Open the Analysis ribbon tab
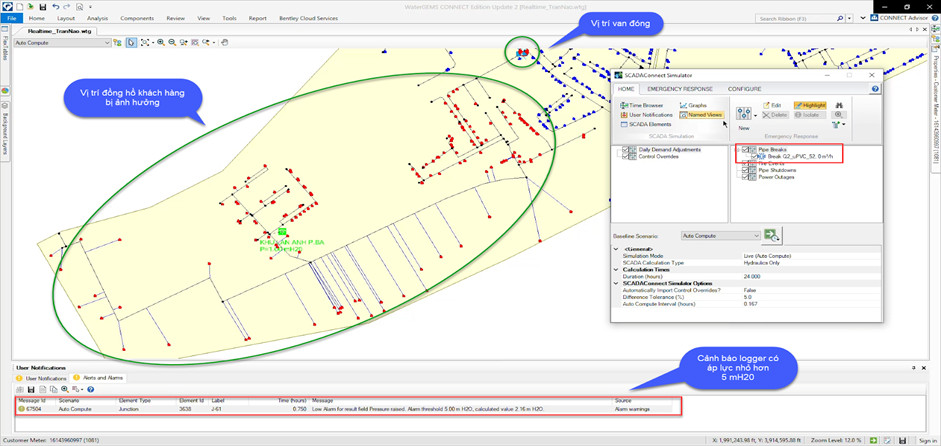941x446 pixels. (97, 18)
